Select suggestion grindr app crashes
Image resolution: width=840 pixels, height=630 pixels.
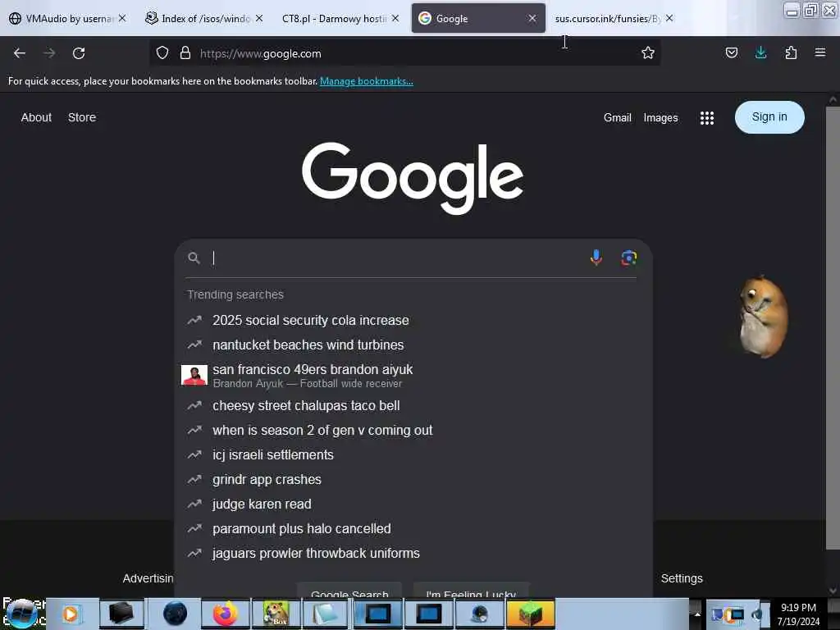pos(267,479)
